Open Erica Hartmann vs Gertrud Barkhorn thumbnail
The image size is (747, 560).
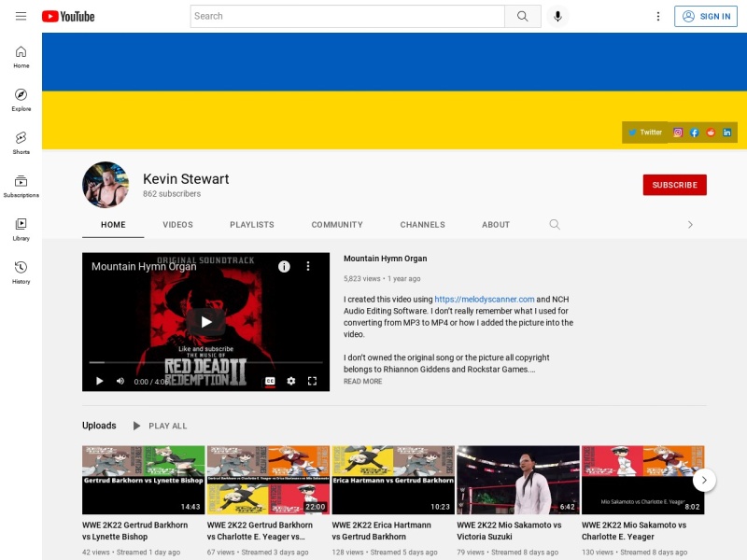(393, 480)
